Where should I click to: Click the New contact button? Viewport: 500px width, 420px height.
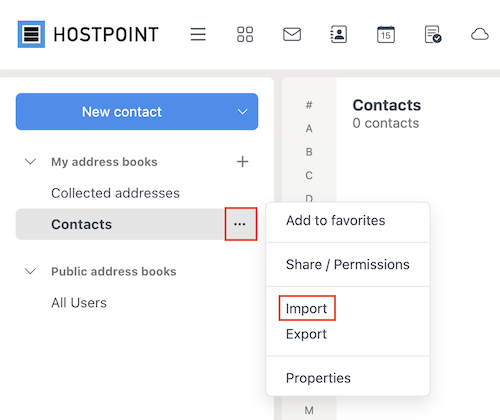pos(122,112)
